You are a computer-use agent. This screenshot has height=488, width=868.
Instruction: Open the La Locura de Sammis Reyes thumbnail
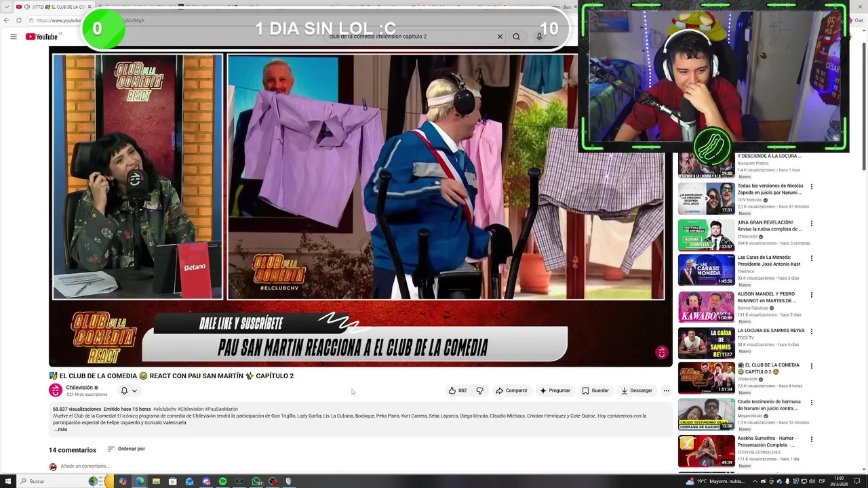pyautogui.click(x=706, y=344)
